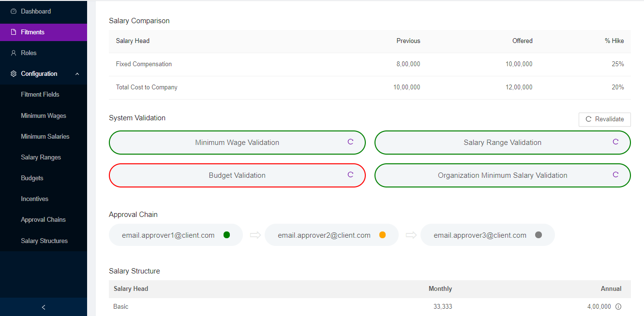Click reload icon in Organization Minimum Salary Validation
Viewport: 644px width, 316px height.
tap(615, 175)
